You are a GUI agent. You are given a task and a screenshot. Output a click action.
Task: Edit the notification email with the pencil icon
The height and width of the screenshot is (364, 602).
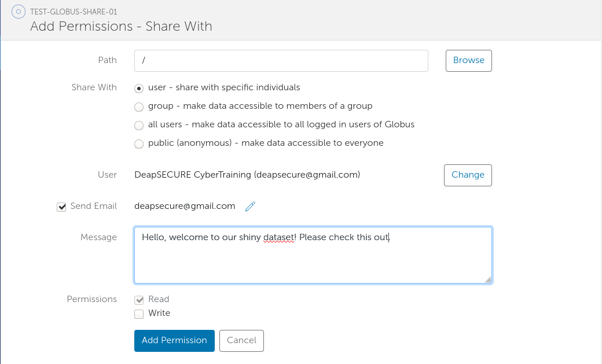250,206
